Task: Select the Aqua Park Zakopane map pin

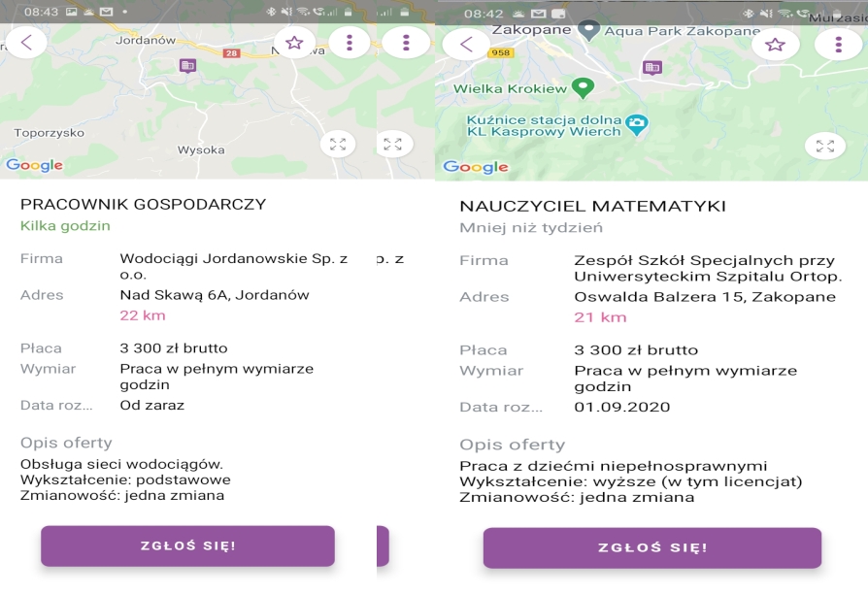Action: point(588,30)
